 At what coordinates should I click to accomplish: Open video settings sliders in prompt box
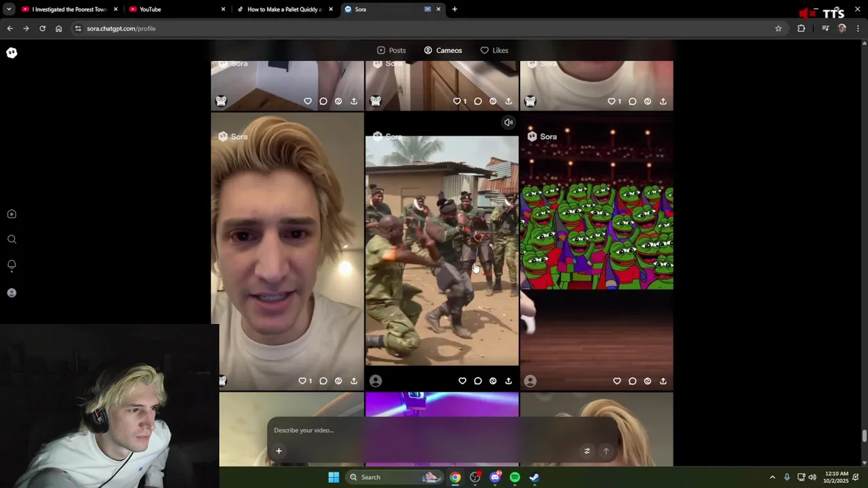pos(587,451)
